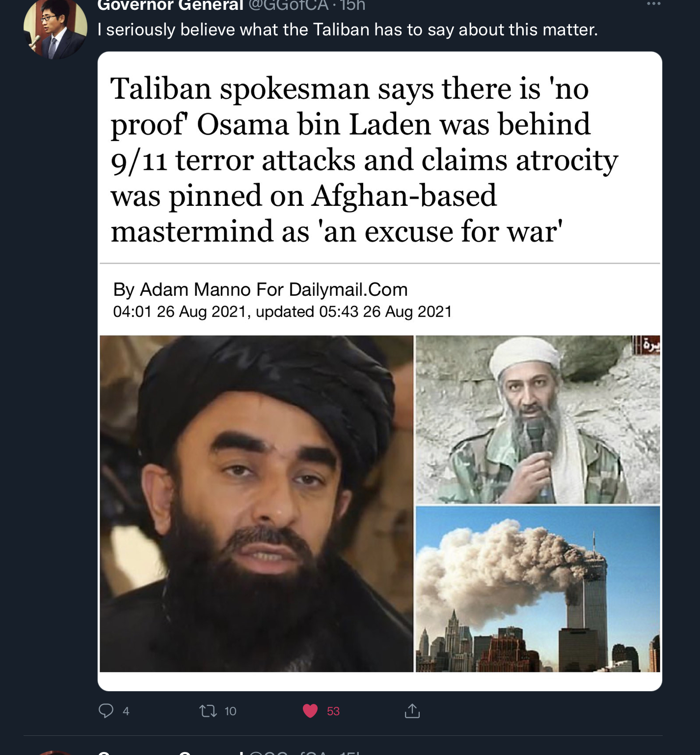Open the Governor General display name
The width and height of the screenshot is (700, 755).
click(x=170, y=5)
